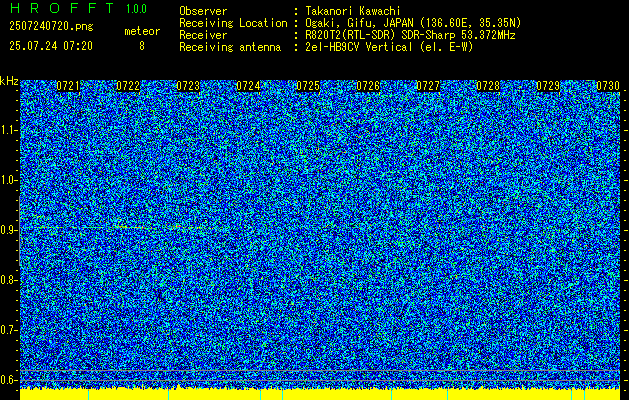Click the 0.8 kHz axis label

pyautogui.click(x=9, y=280)
